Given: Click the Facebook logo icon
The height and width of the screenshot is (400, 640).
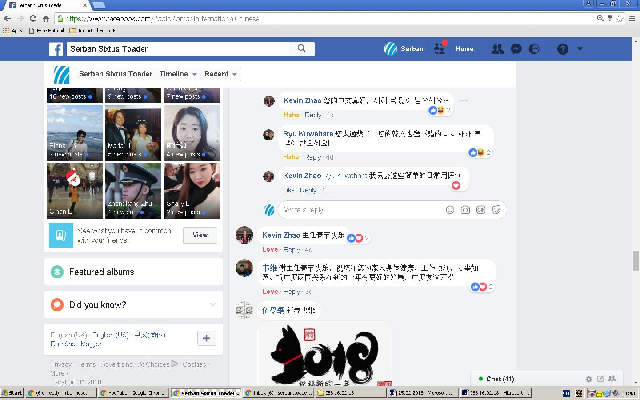Looking at the screenshot, I should pos(56,49).
